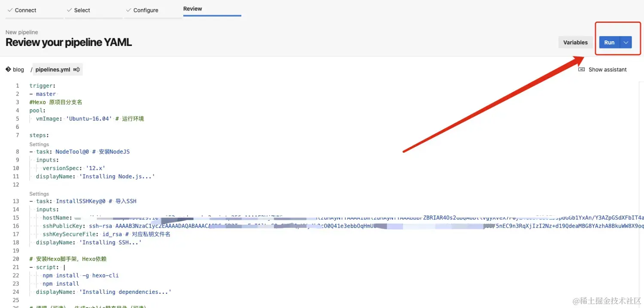The width and height of the screenshot is (644, 308).
Task: Click the 'task: InstallSSHKey@0' line
Action: [83, 201]
